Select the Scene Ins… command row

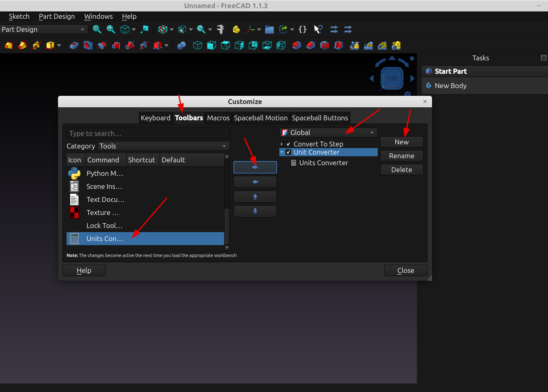145,186
